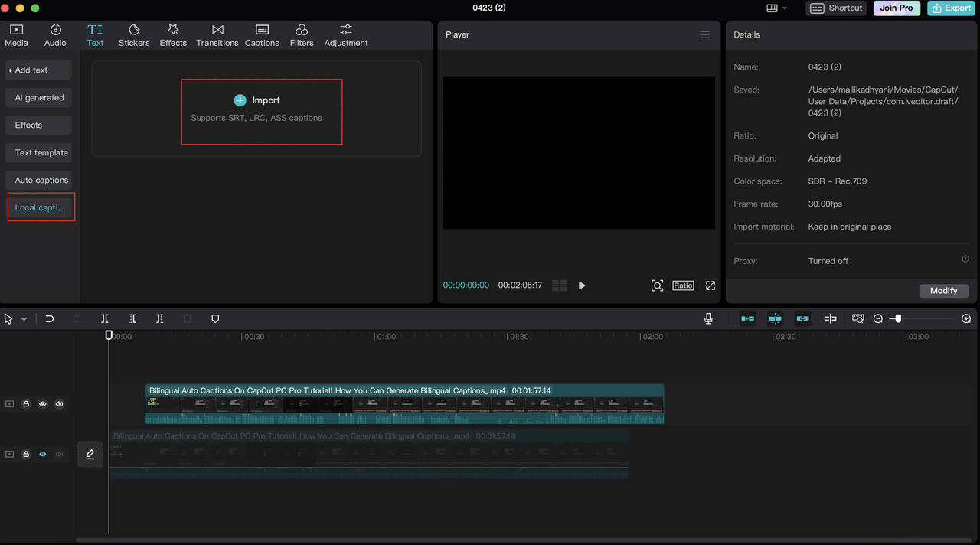Screen dimensions: 980x545
Task: Click the marker shield icon in timeline toolbar
Action: (x=215, y=318)
